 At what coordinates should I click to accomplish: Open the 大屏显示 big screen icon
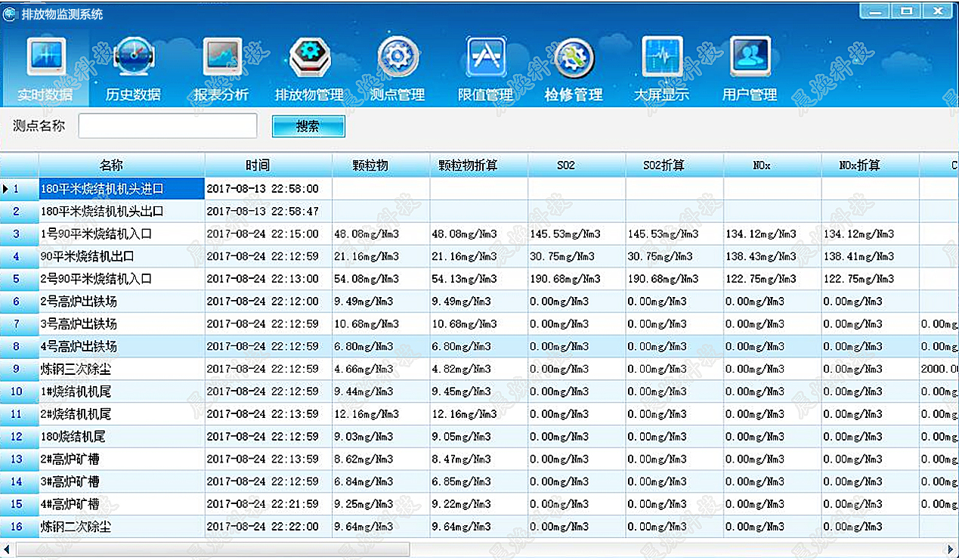click(661, 59)
